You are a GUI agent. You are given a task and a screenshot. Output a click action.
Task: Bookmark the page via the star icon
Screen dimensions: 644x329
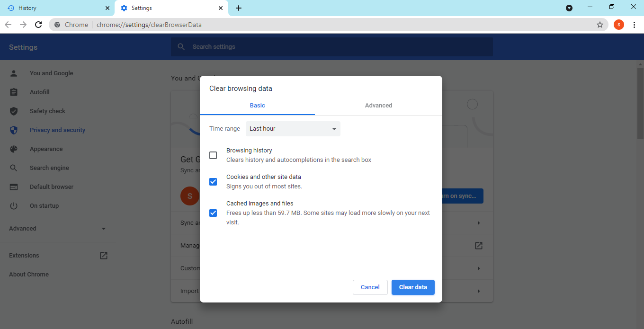tap(600, 24)
